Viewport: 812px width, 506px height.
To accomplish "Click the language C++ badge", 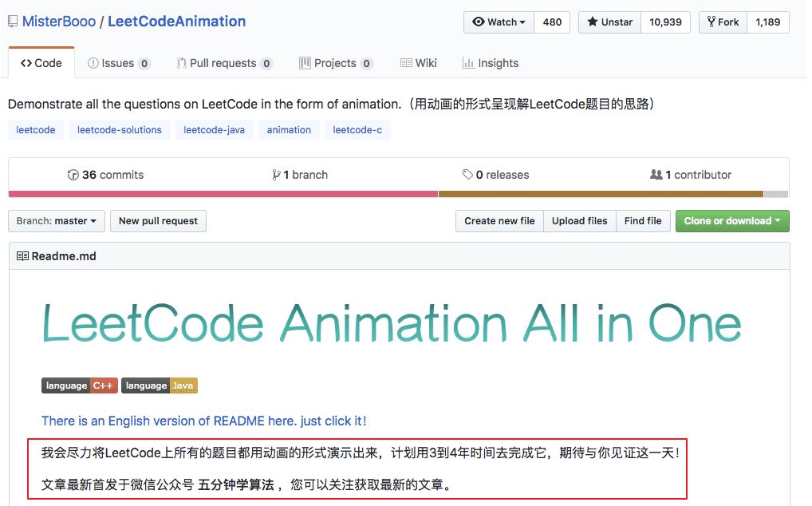I will click(x=80, y=385).
